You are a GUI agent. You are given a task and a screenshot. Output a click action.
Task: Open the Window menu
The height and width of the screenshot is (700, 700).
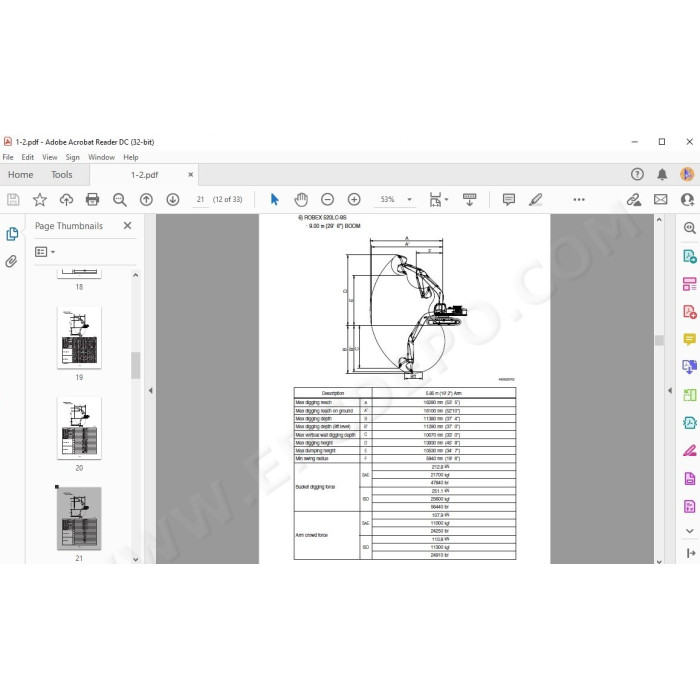click(101, 157)
